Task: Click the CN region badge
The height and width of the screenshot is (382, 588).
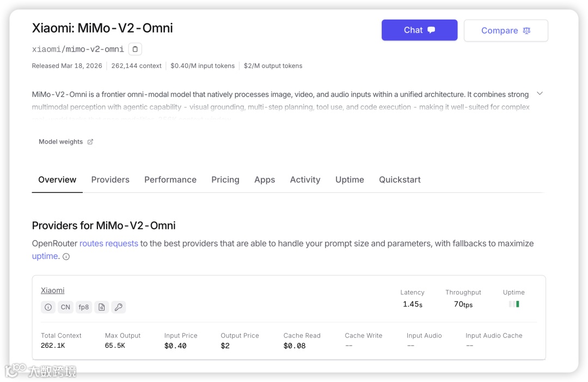Action: tap(65, 307)
